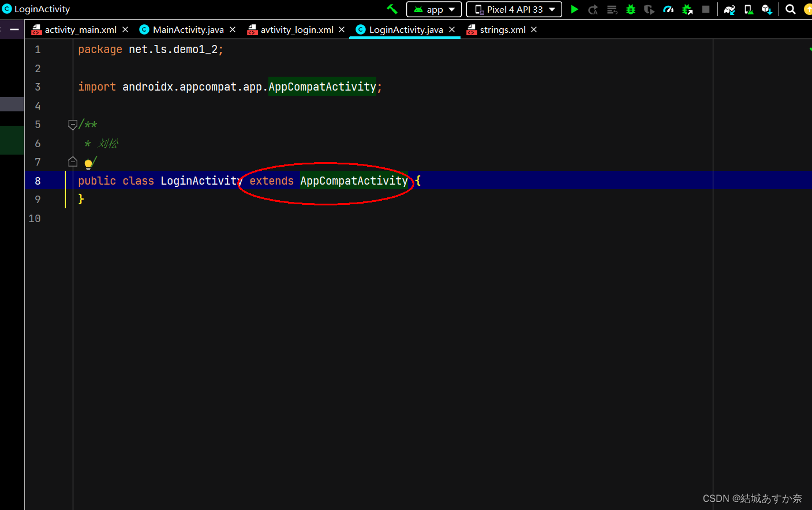Viewport: 812px width, 510px height.
Task: Click the Apply Code Changes icon
Action: (x=612, y=9)
